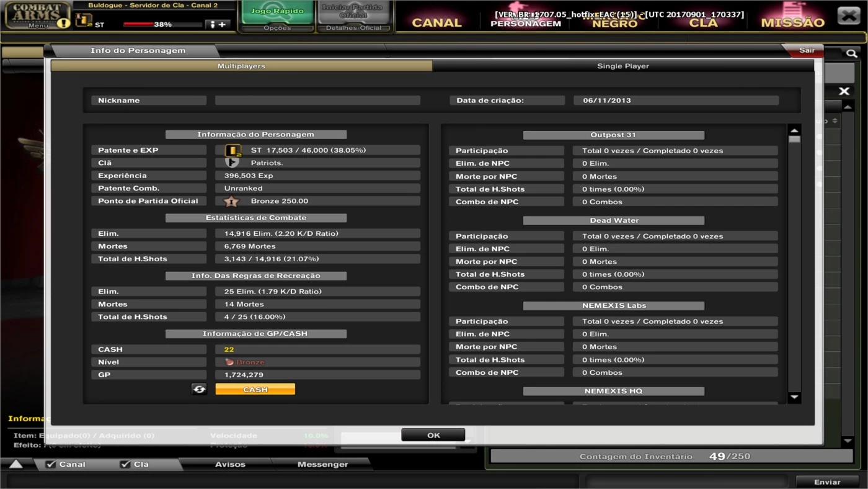Image resolution: width=868 pixels, height=489 pixels.
Task: Click inventory scrollbar up arrow
Action: point(848,107)
